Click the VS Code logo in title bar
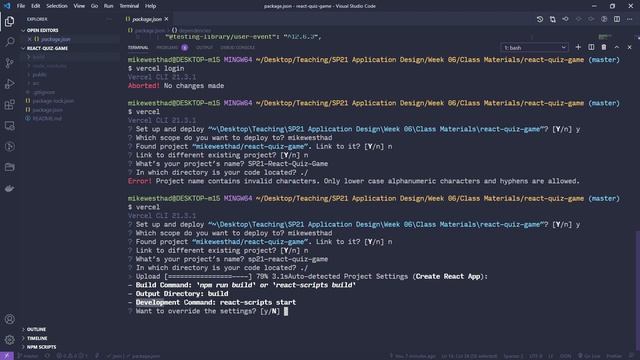Screen dimensions: 640x360 click(7, 6)
